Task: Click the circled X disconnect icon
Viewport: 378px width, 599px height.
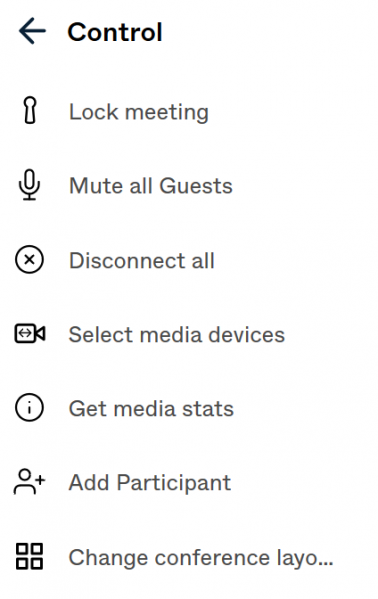Action: tap(29, 260)
